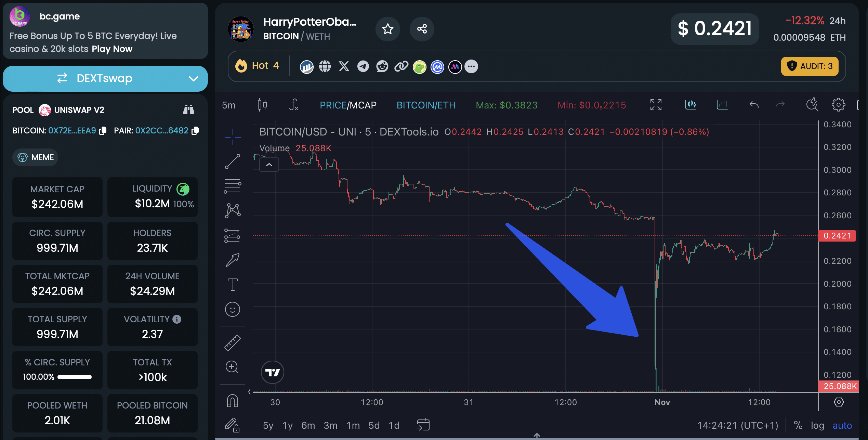Open the Reddit link icon
The width and height of the screenshot is (868, 440).
pyautogui.click(x=382, y=66)
